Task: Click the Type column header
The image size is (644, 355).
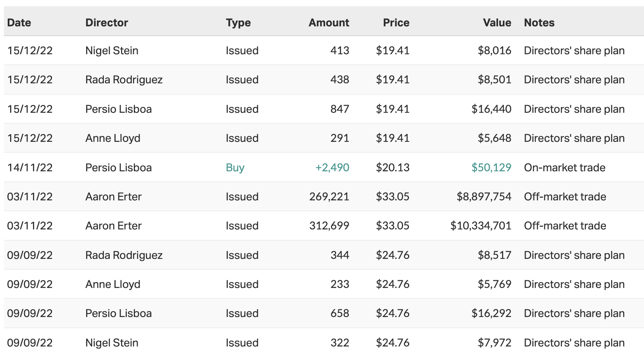Action: point(238,22)
